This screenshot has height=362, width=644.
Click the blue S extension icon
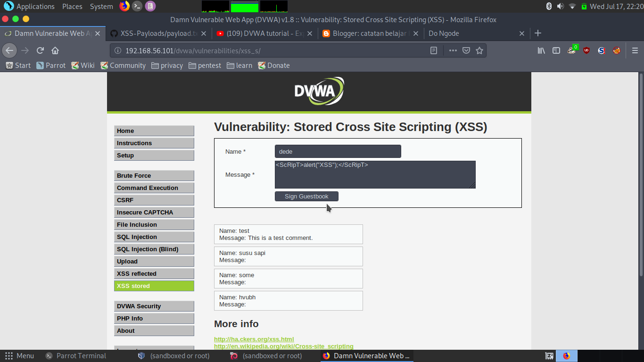click(x=602, y=50)
